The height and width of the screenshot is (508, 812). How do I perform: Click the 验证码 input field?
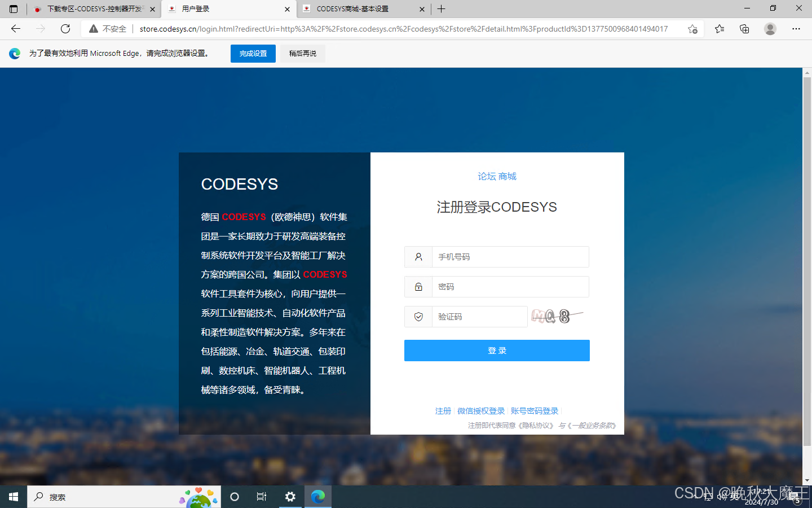point(479,317)
